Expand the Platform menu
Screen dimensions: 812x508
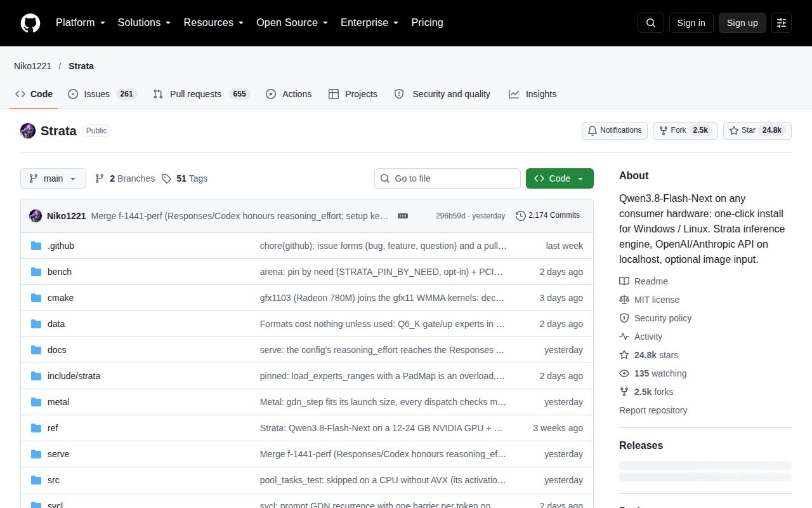tap(81, 23)
